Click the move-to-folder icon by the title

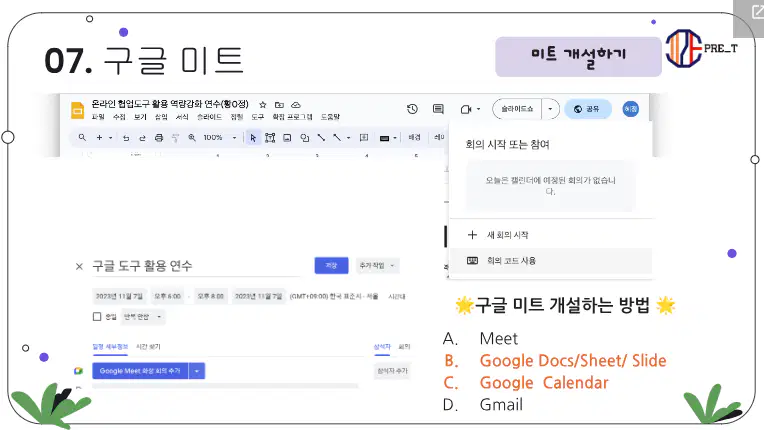(279, 105)
